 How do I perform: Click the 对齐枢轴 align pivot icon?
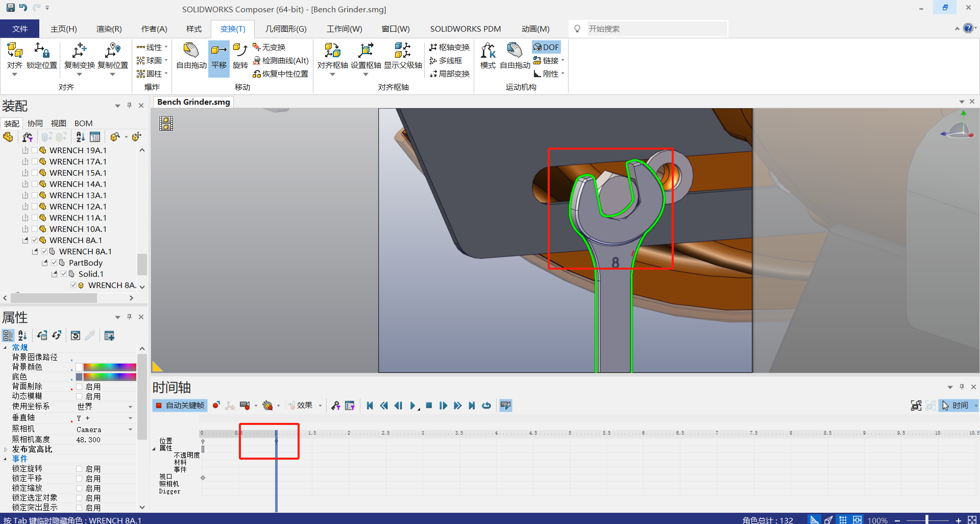click(332, 51)
